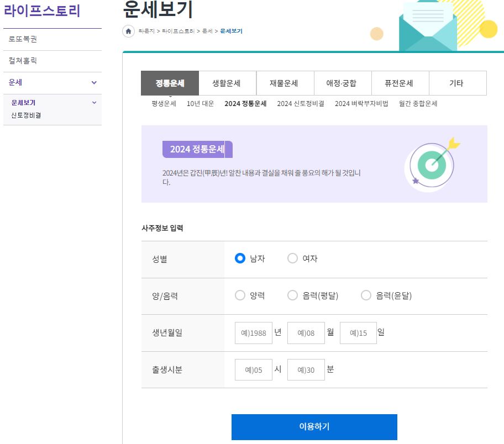Image resolution: width=504 pixels, height=444 pixels.
Task: Switch to the 생활운세 tab
Action: (227, 83)
